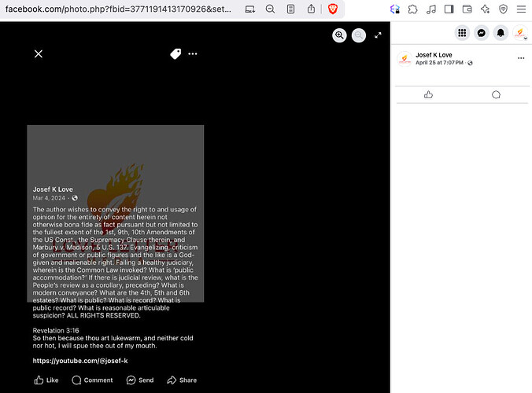Screen dimensions: 532x393
Task: Click the Mar 4, 2024 date text
Action: point(49,198)
